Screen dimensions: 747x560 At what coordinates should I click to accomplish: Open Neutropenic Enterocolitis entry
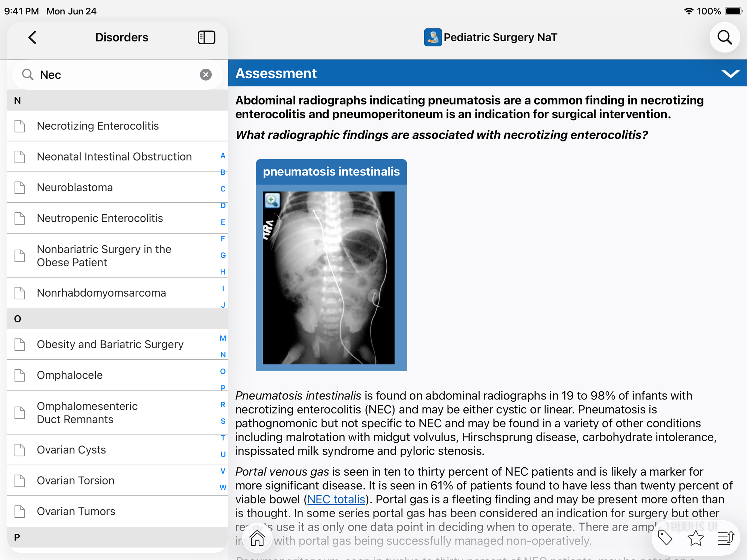117,218
